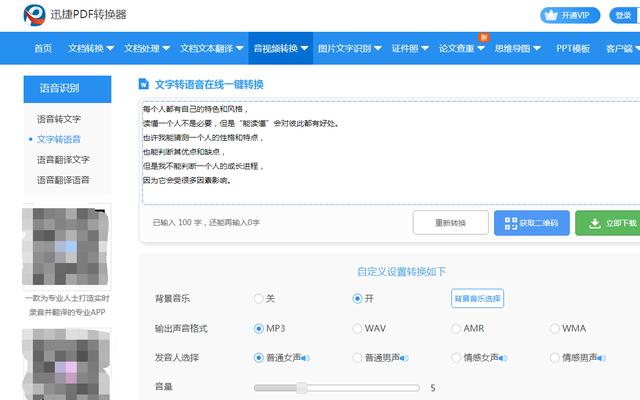Play the 普通女声 speaker preview icon
The width and height of the screenshot is (640, 400).
point(305,358)
